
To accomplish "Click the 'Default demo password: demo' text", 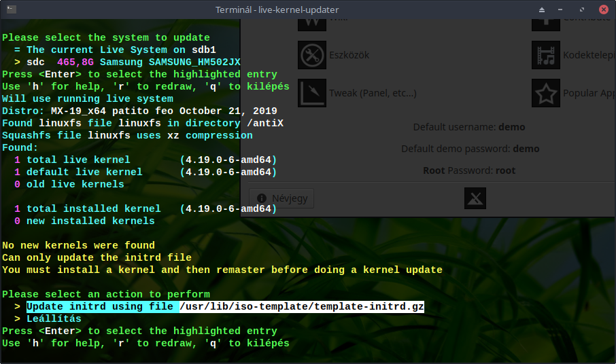I will (470, 149).
